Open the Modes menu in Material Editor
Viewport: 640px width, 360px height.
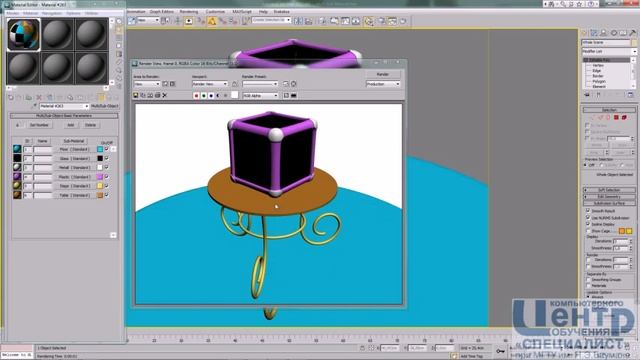coord(12,13)
